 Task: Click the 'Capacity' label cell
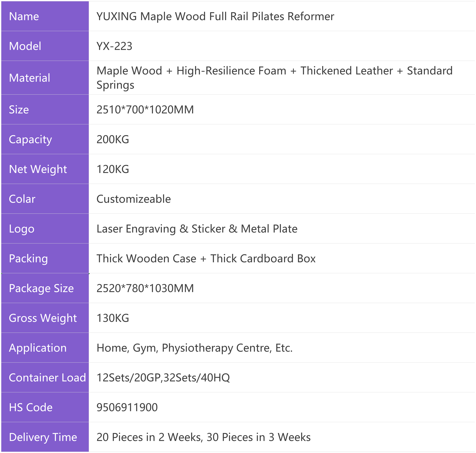[x=45, y=139]
